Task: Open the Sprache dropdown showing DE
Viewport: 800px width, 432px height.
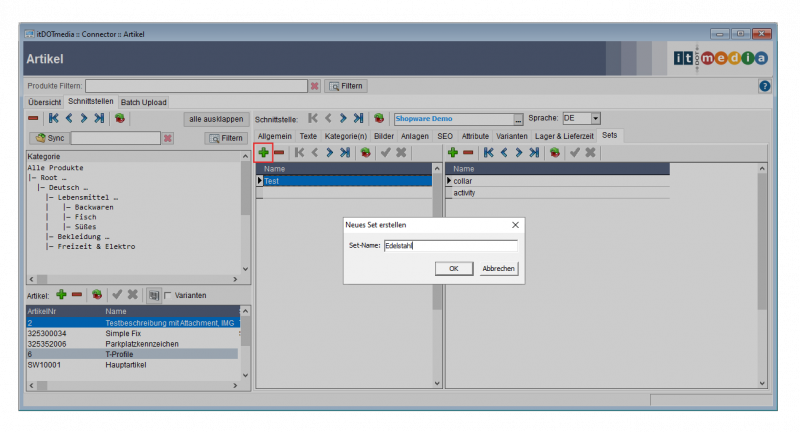Action: tap(596, 118)
